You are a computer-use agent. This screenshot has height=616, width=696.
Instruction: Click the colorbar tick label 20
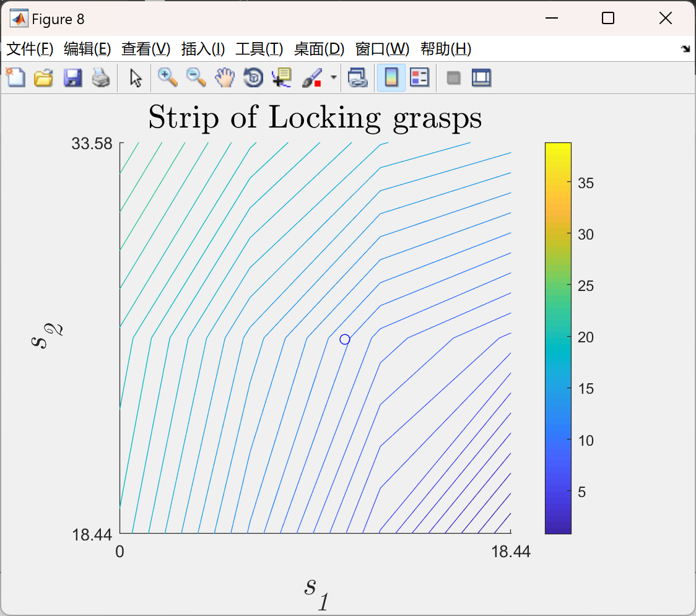tap(586, 337)
